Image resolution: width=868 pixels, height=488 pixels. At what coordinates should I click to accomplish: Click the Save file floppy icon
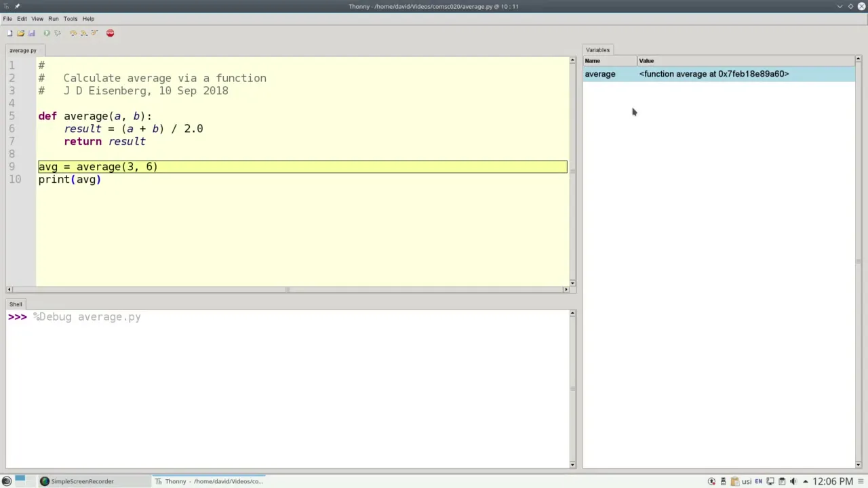click(31, 33)
